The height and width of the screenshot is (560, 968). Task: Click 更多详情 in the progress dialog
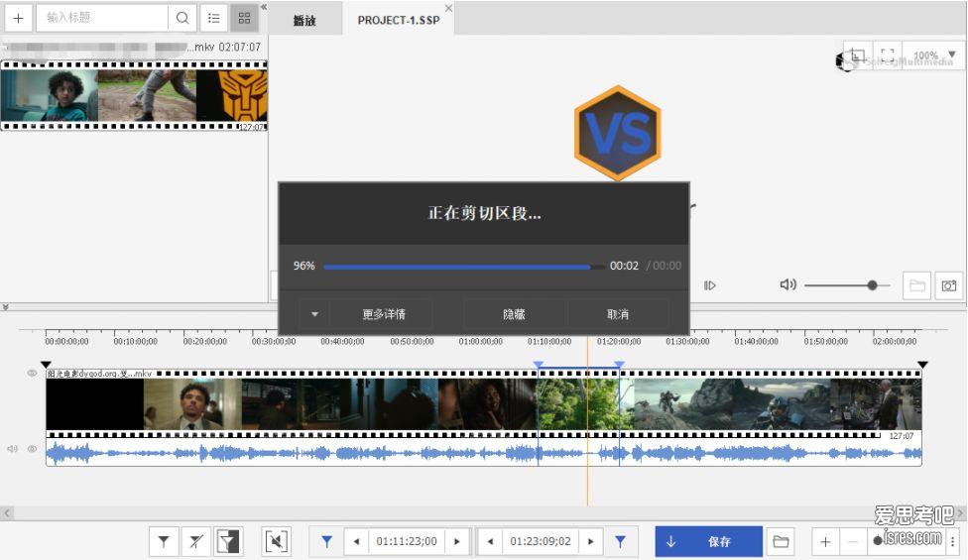[x=384, y=314]
